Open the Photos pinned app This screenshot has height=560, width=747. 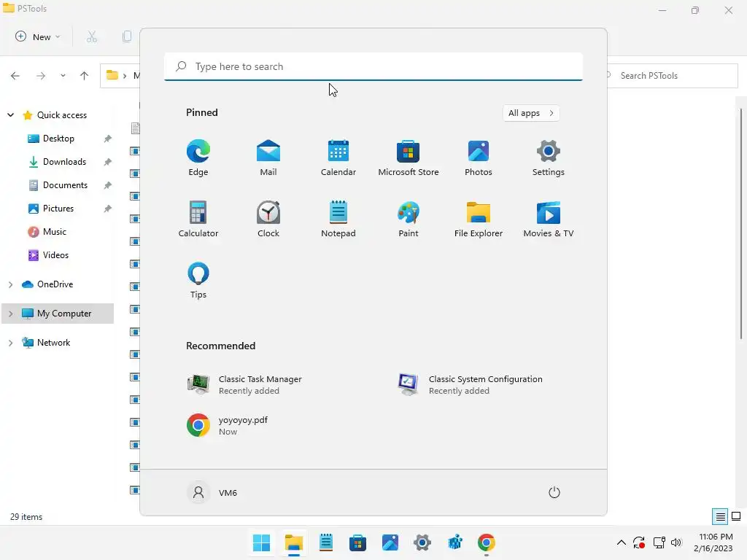pos(479,157)
